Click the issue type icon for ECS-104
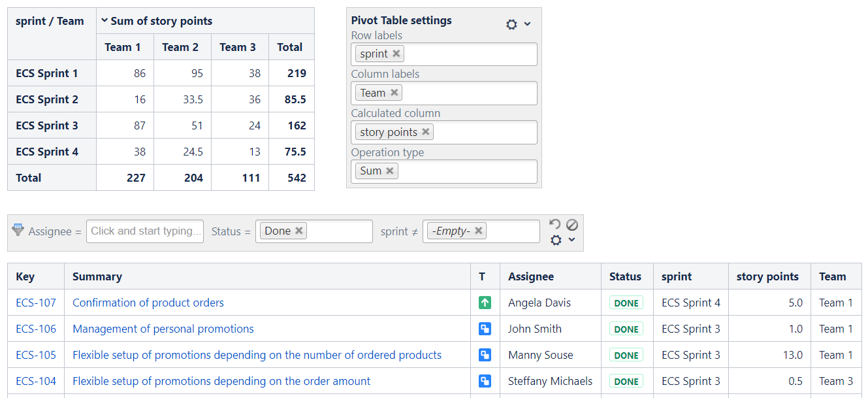 (485, 381)
